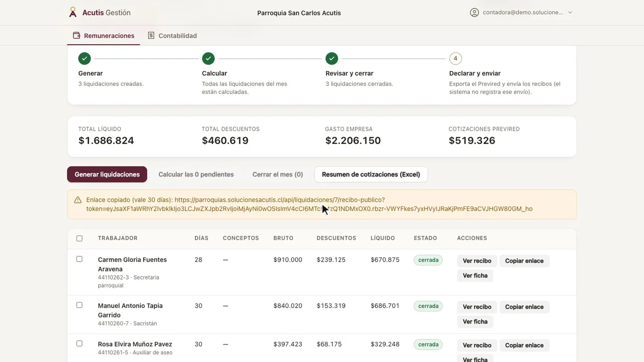The height and width of the screenshot is (362, 644).
Task: Click the Acutis Gestión logo icon
Action: click(x=73, y=12)
